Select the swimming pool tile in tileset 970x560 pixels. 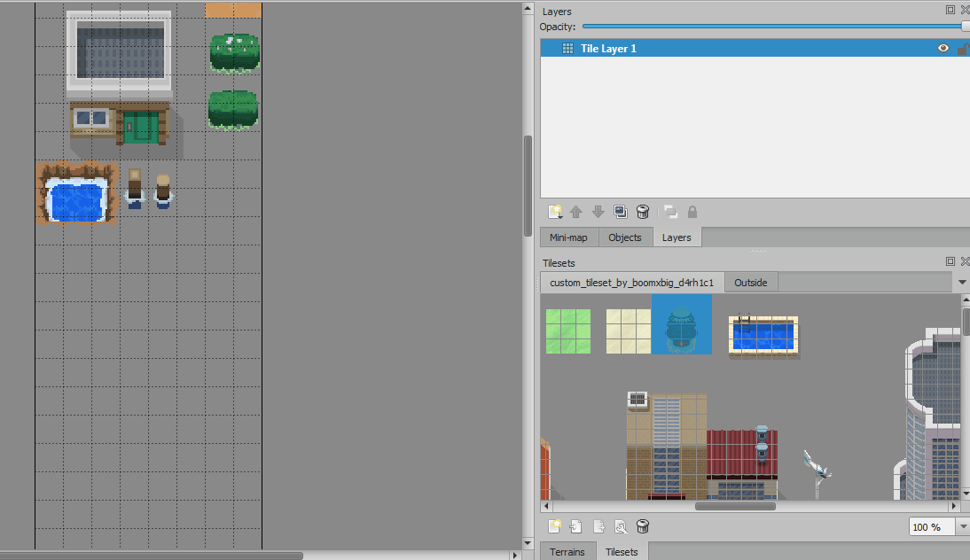[x=763, y=337]
